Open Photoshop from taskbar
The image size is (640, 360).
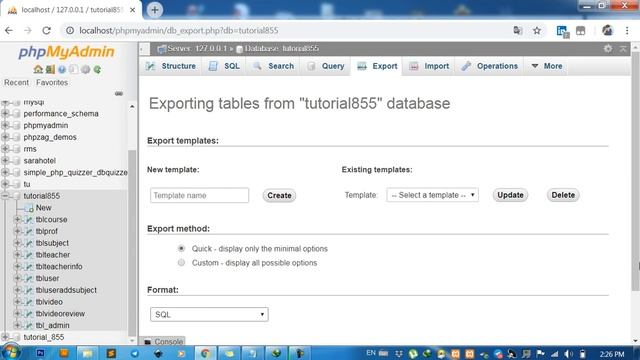coord(40,353)
